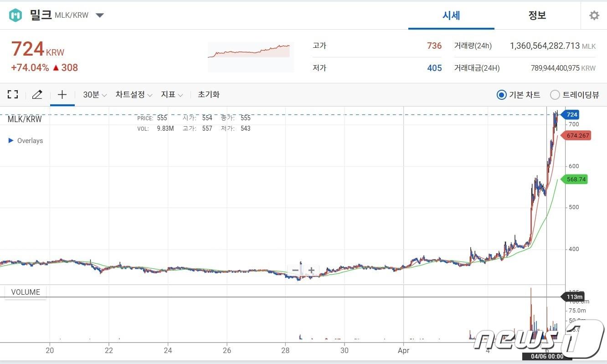
Task: Open the 차트설정 settings dropdown
Action: tap(134, 94)
